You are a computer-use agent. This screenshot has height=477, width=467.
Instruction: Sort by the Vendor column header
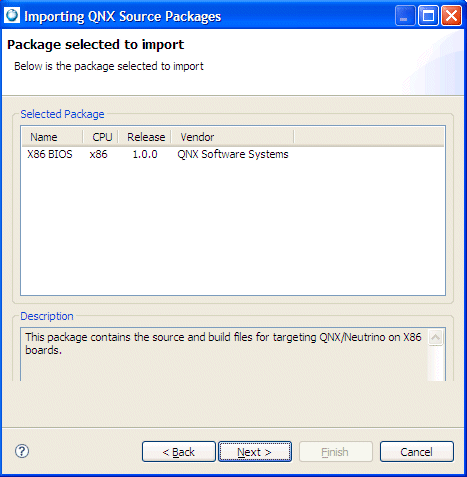click(x=233, y=137)
